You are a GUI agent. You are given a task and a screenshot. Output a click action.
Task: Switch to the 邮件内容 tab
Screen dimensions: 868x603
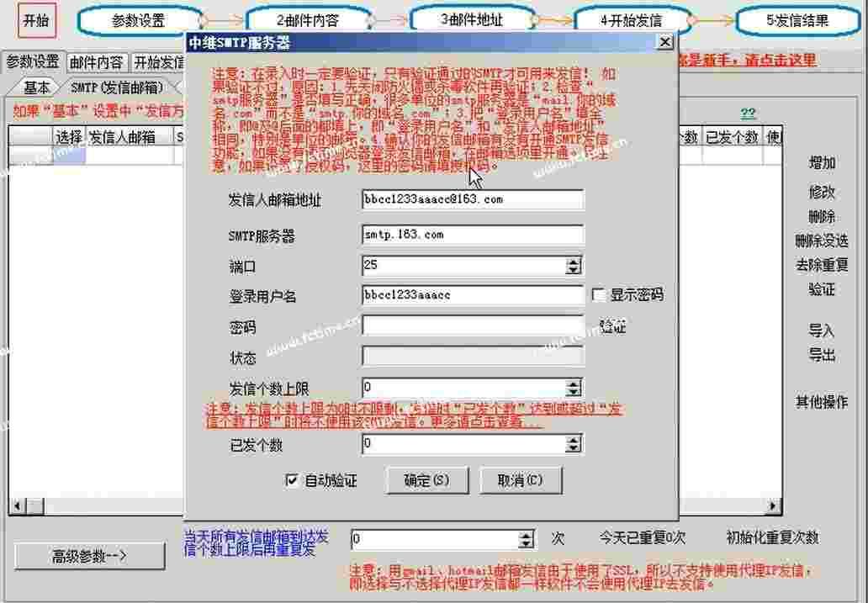tap(97, 62)
